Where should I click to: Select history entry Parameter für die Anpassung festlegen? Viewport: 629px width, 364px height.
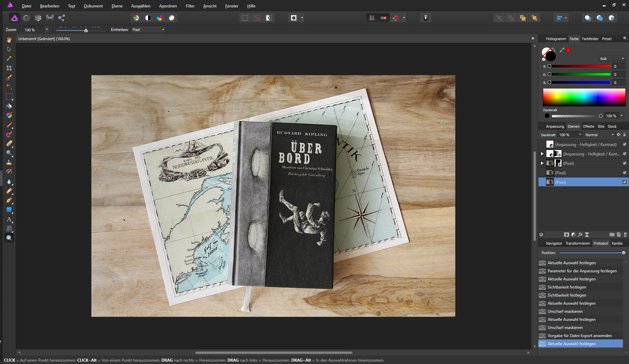(581, 271)
